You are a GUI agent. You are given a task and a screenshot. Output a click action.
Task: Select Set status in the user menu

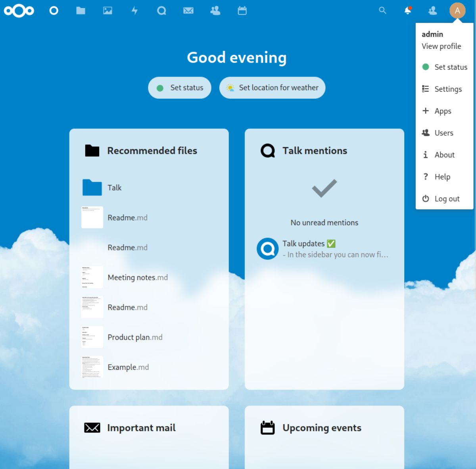[x=445, y=67]
